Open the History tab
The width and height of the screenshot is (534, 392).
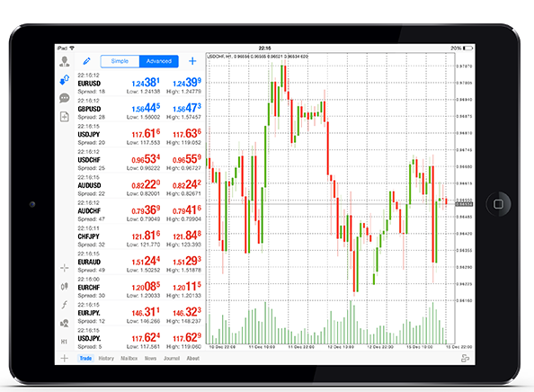coord(106,358)
